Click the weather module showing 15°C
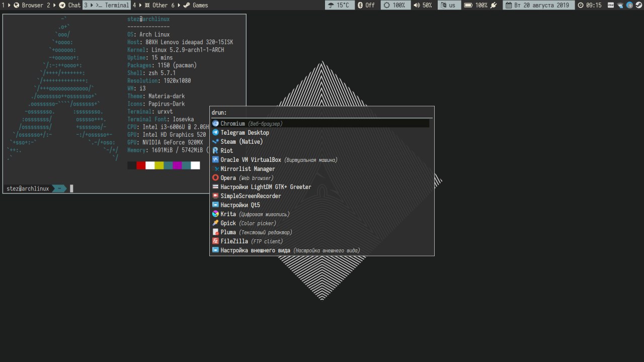This screenshot has height=362, width=644. click(x=339, y=5)
